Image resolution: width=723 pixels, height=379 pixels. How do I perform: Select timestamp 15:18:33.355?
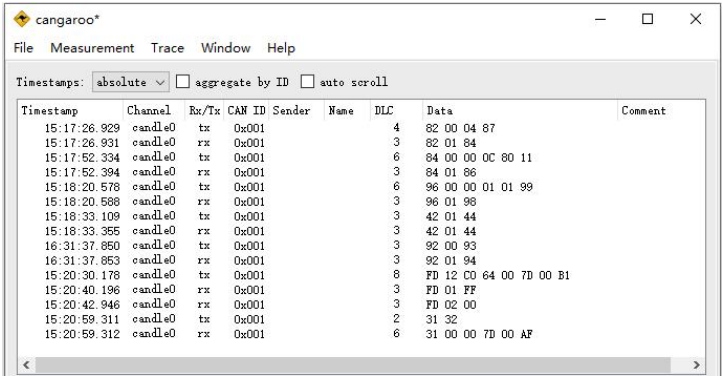pyautogui.click(x=82, y=231)
